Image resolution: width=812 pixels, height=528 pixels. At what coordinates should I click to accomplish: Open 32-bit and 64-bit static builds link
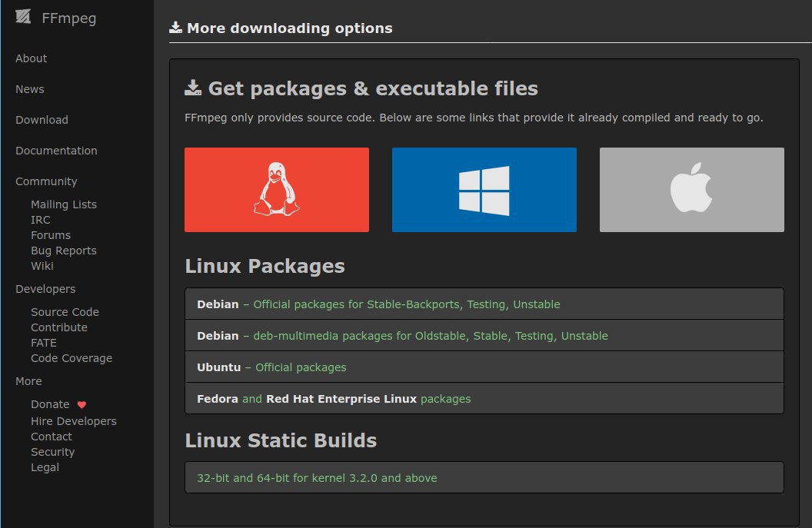tap(484, 477)
